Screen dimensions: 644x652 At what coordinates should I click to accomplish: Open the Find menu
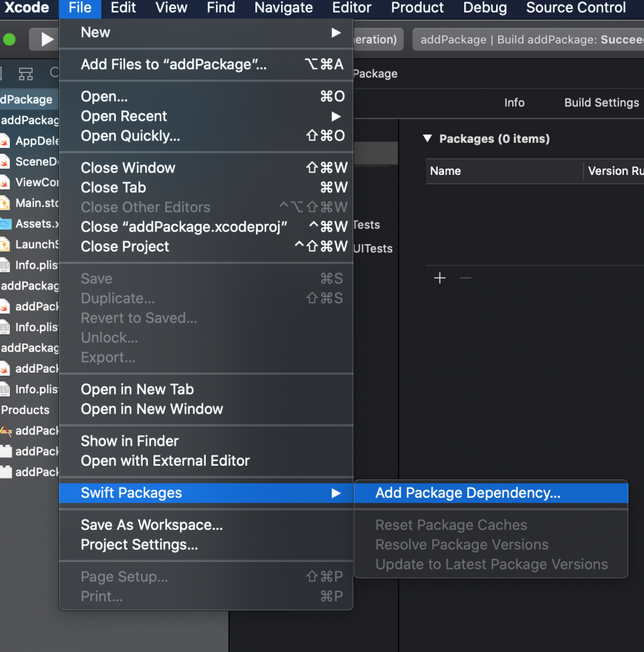point(221,8)
